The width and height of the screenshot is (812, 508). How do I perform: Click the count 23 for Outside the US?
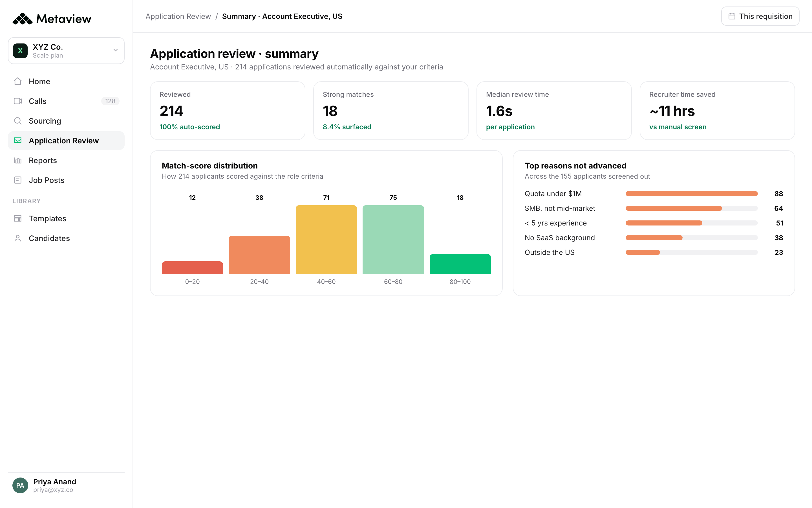(778, 252)
